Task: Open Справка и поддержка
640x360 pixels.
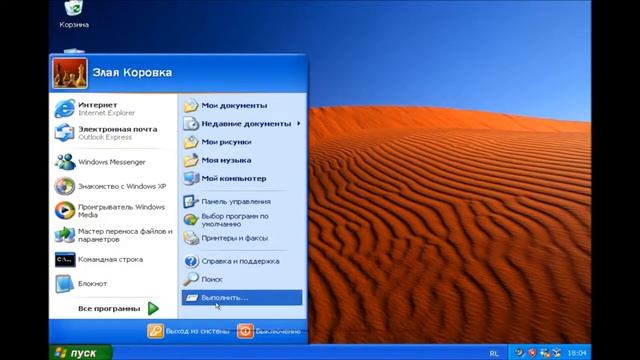Action: 242,261
